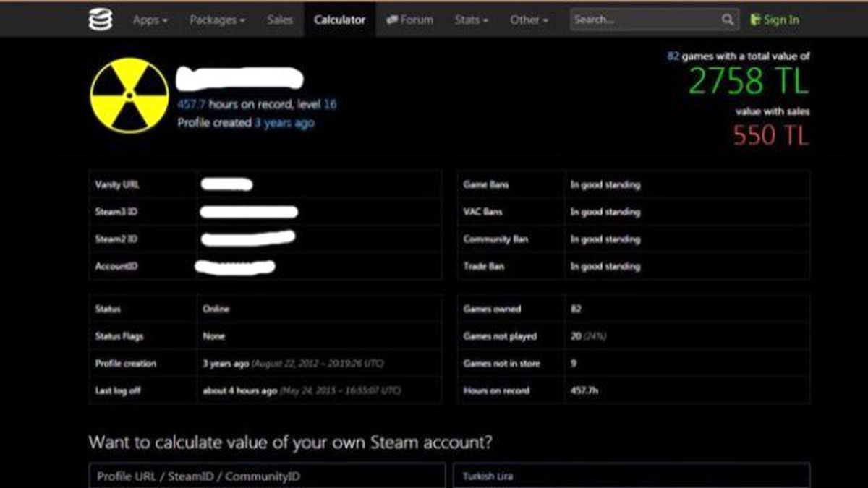
Task: Click the Game Bans row label
Action: [486, 185]
